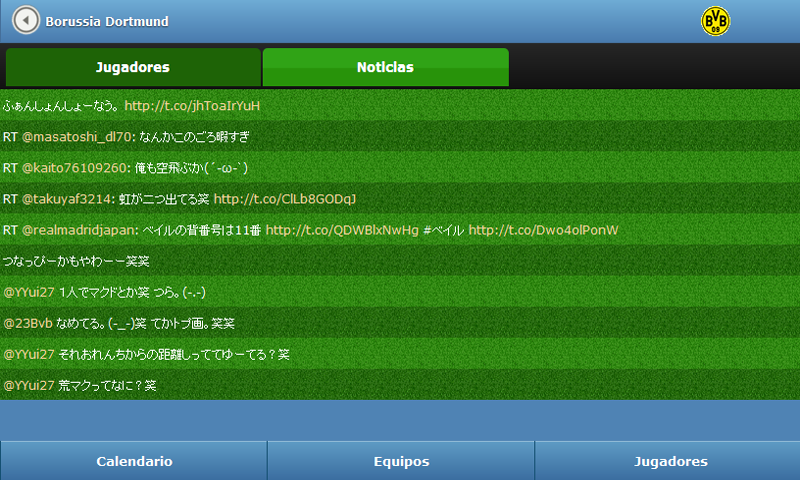Click the back arrow icon
Screen dimensions: 800x480
[x=26, y=21]
